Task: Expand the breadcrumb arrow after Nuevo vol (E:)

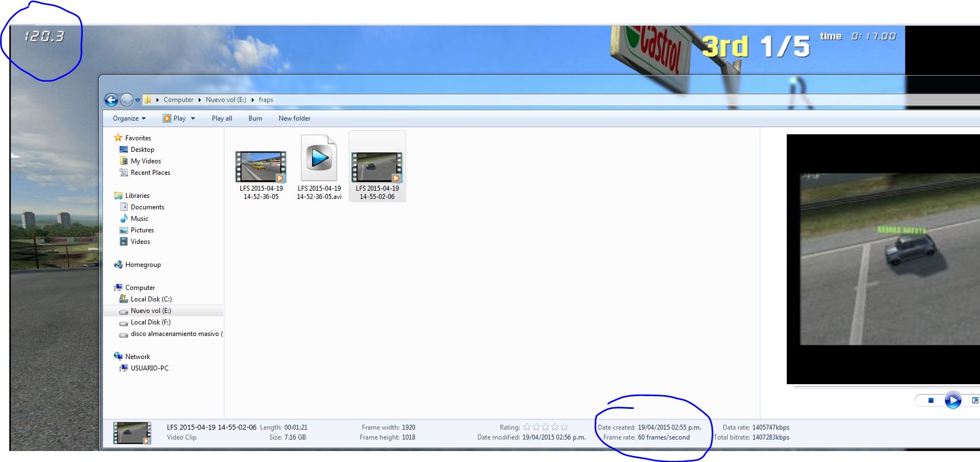Action: click(253, 100)
